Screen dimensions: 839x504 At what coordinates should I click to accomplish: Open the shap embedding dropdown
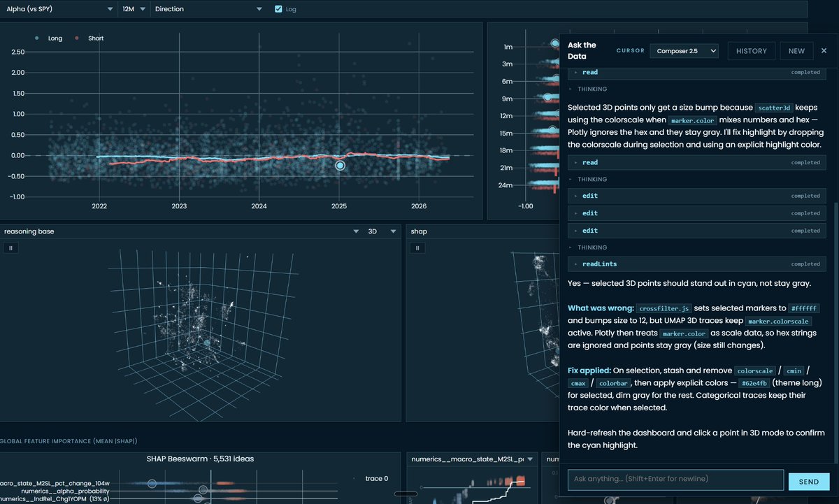(x=482, y=231)
